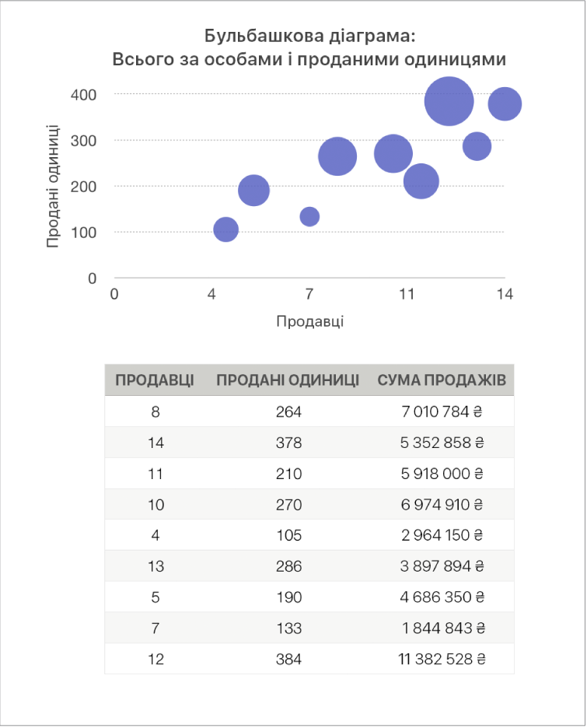This screenshot has height=728, width=587.
Task: Select the bubble at 11 sellers near 210
Action: [x=421, y=181]
